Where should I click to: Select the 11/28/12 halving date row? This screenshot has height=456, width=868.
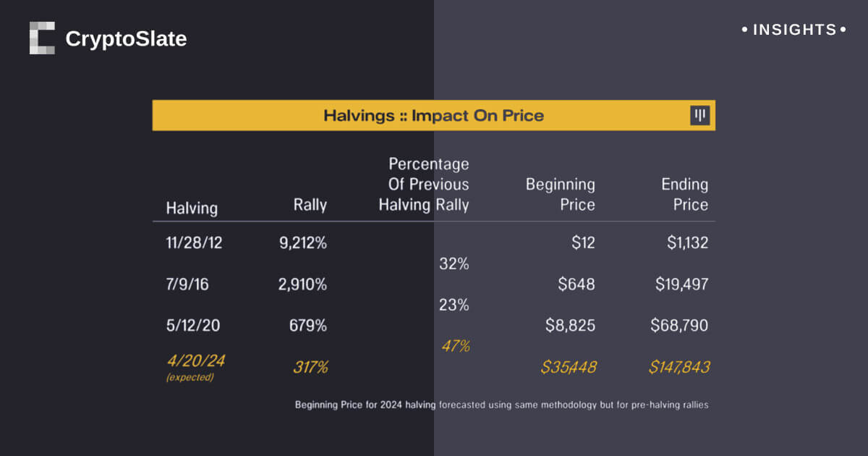point(194,243)
